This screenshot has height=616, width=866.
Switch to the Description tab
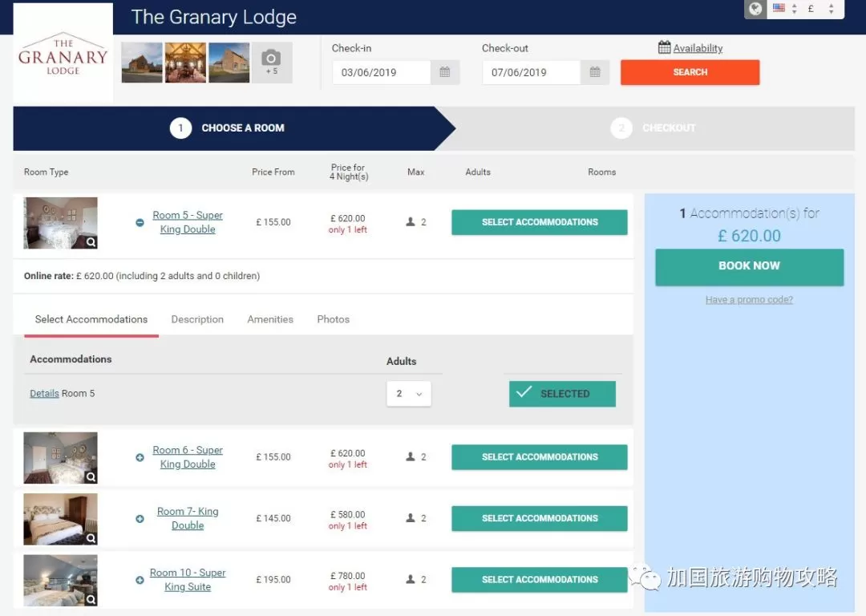pyautogui.click(x=197, y=319)
